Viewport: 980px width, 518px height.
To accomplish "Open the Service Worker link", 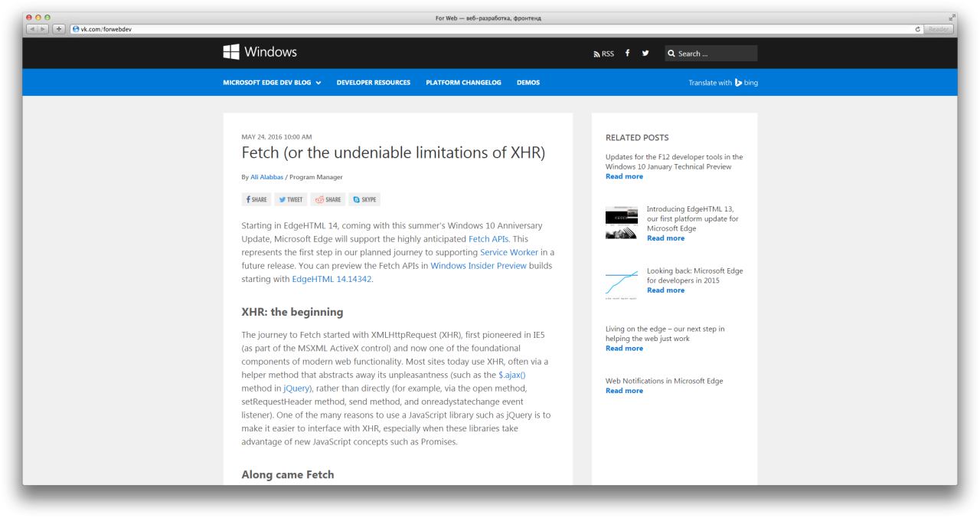I will 509,252.
